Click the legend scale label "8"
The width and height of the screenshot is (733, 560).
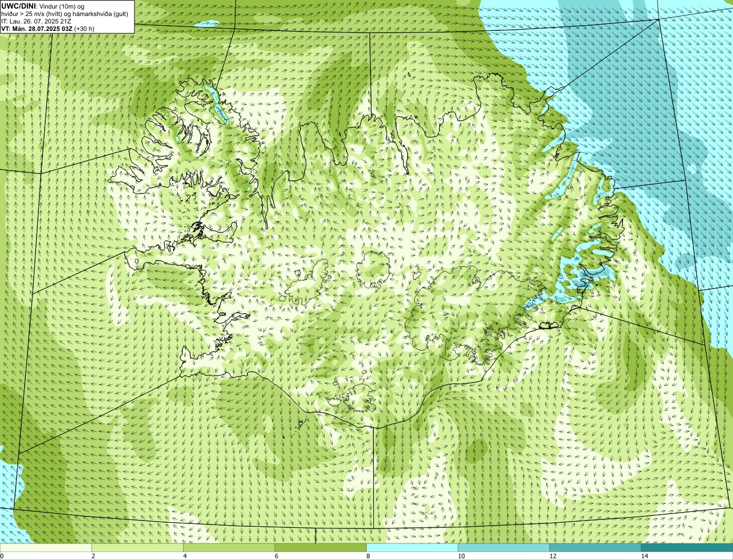pyautogui.click(x=368, y=556)
